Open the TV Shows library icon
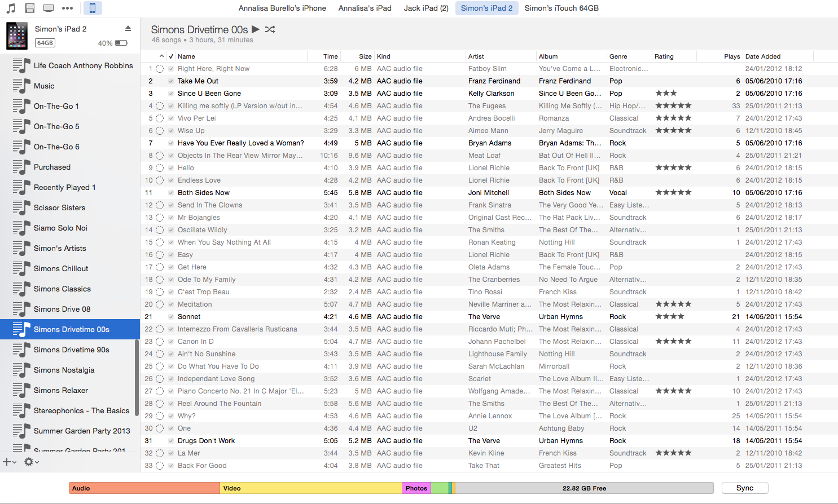 click(x=49, y=8)
